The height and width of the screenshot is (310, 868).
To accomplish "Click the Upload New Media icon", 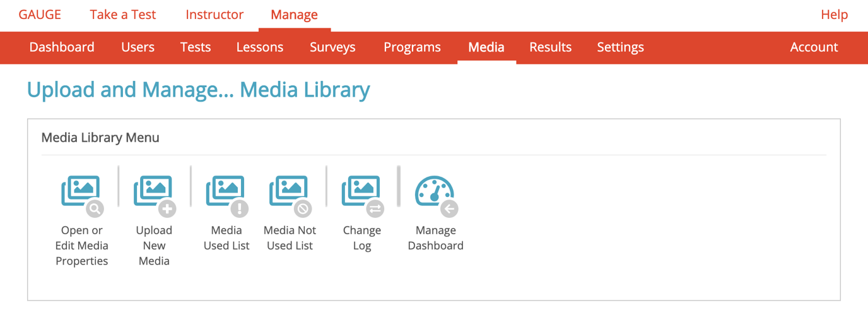I will (x=155, y=196).
